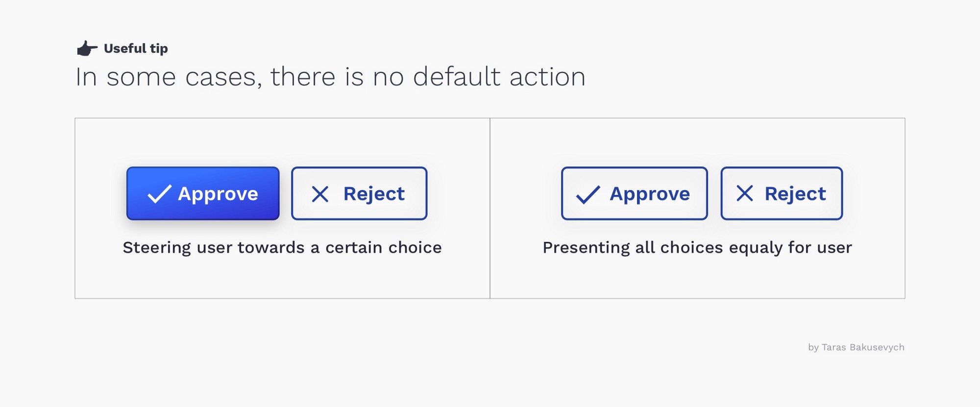
Task: Click the X icon on the right panel Reject button
Action: (745, 193)
